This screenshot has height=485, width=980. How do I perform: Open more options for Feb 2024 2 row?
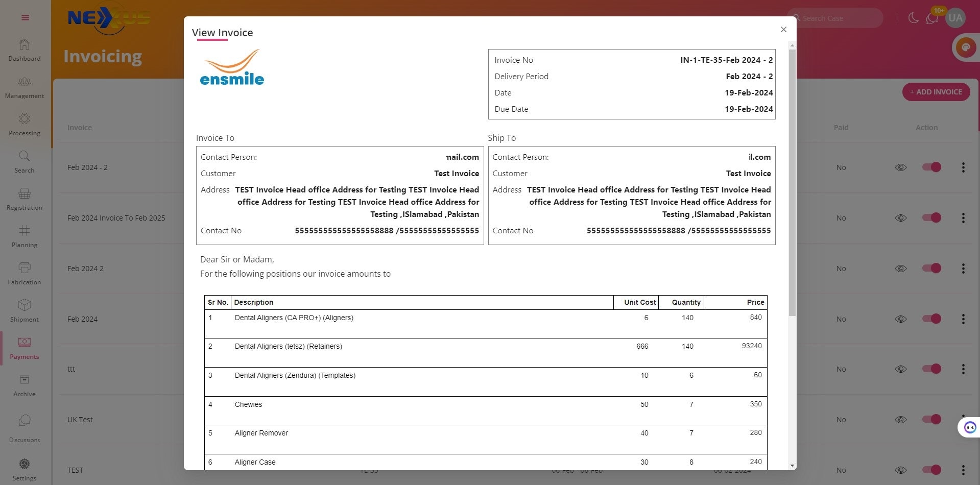[963, 269]
